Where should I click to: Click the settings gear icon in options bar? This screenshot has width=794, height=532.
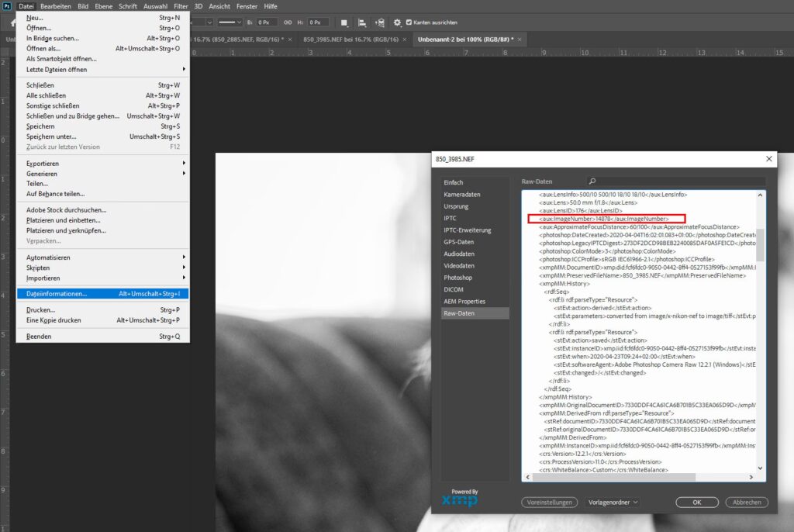pos(398,22)
